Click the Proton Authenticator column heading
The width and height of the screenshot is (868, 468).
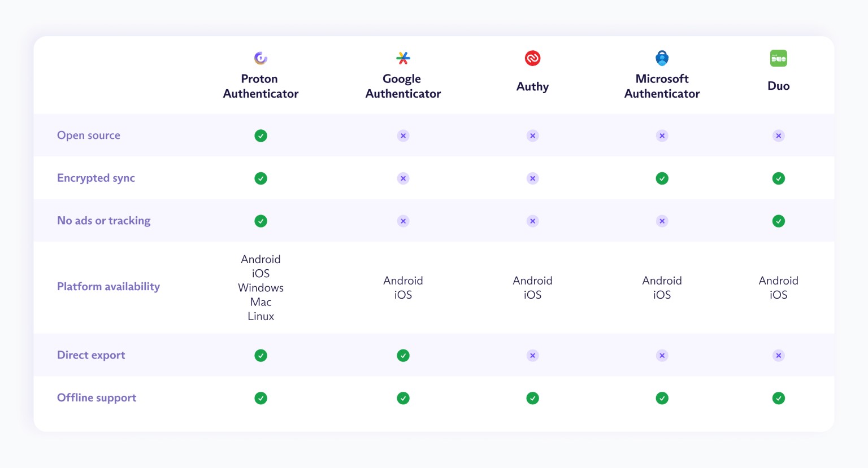pos(261,86)
